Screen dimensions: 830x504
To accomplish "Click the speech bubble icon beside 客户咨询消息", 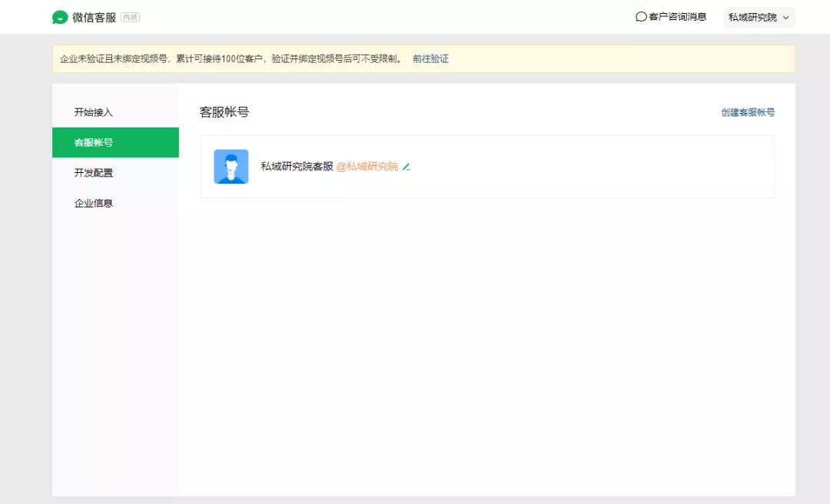I will click(x=641, y=17).
